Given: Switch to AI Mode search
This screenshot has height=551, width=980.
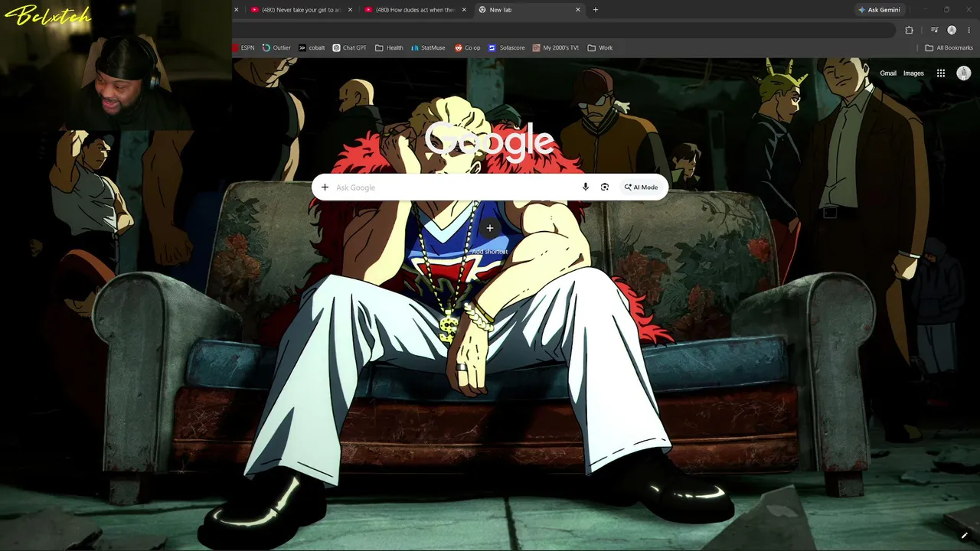Looking at the screenshot, I should click(x=641, y=187).
